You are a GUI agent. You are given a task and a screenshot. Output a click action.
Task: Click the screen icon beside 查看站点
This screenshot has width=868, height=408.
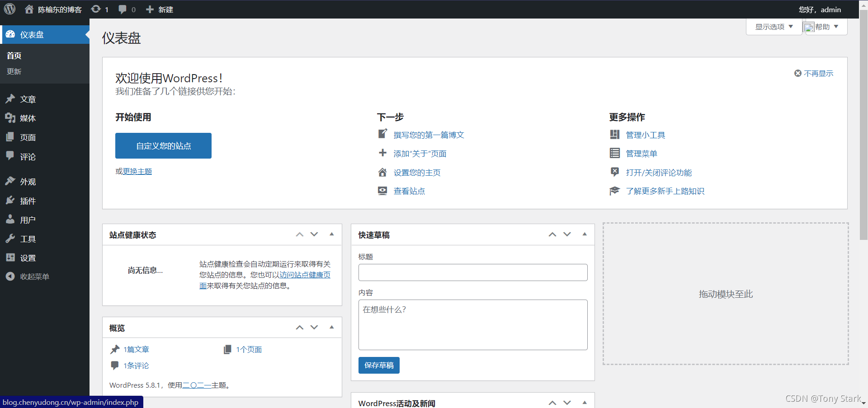(x=382, y=191)
